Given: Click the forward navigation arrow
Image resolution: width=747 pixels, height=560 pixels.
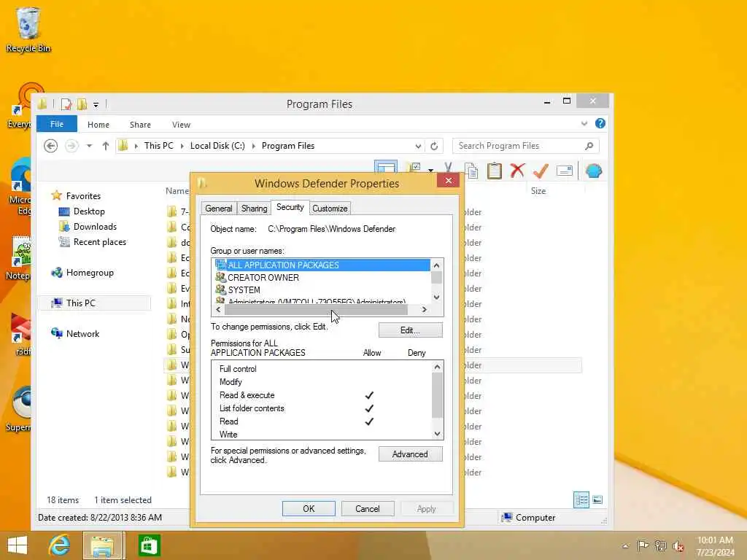Looking at the screenshot, I should point(71,146).
